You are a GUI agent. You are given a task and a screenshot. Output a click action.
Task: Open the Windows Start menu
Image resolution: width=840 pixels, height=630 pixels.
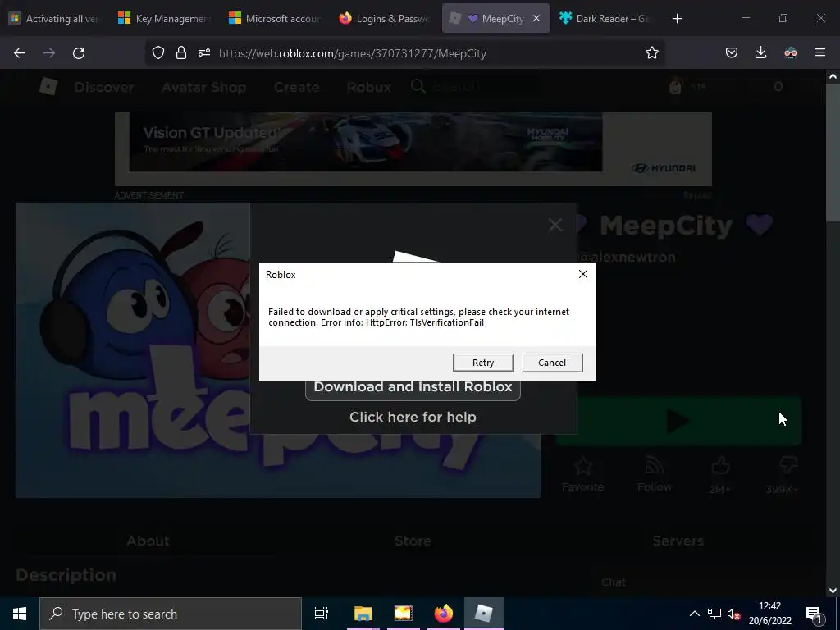[20, 614]
